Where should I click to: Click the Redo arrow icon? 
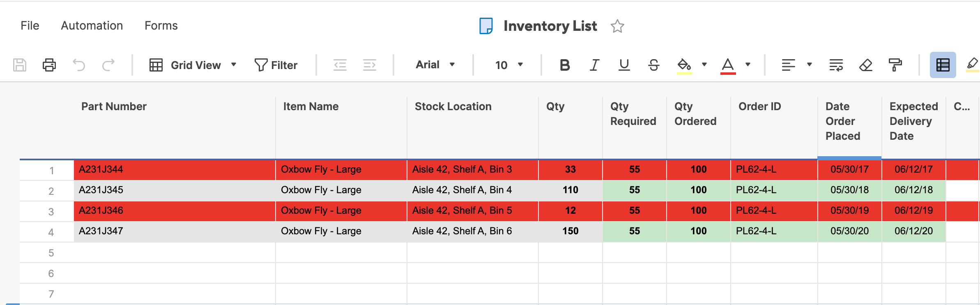pos(108,65)
